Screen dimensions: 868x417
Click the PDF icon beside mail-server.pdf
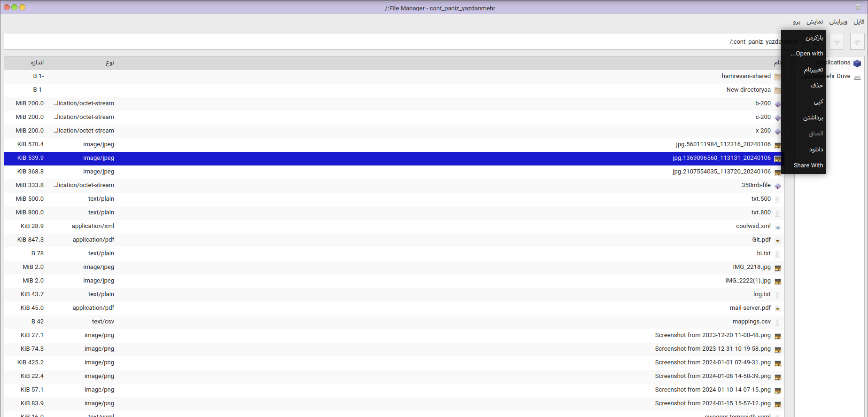click(x=778, y=308)
